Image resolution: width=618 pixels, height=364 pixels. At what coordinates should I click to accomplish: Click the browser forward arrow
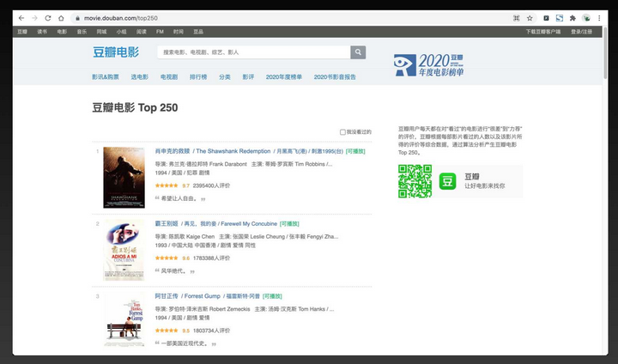[x=34, y=18]
